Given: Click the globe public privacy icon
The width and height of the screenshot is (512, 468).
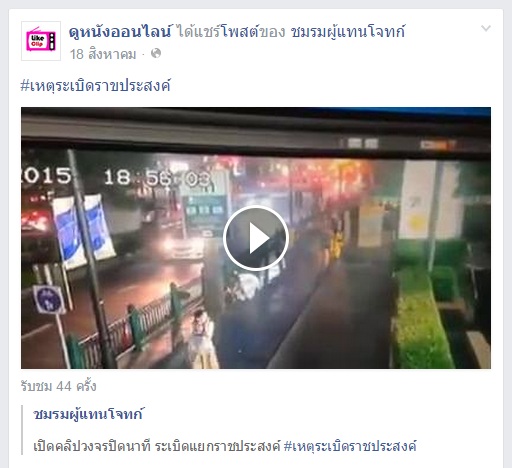Looking at the screenshot, I should click(156, 53).
